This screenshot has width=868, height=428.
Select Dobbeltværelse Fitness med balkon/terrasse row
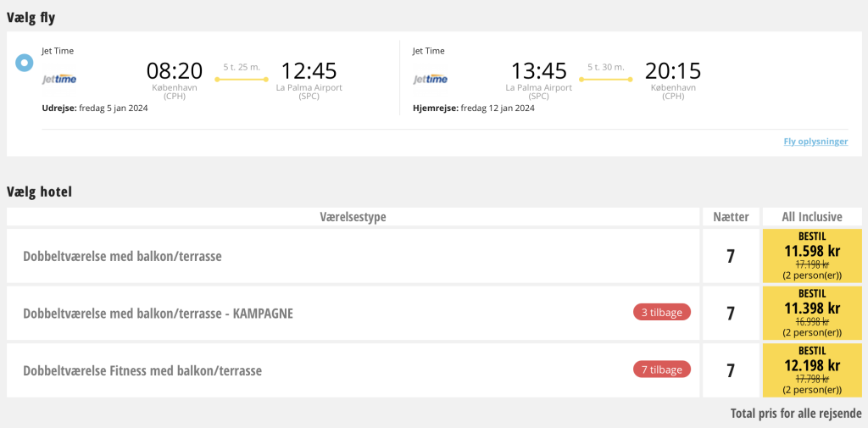(353, 370)
